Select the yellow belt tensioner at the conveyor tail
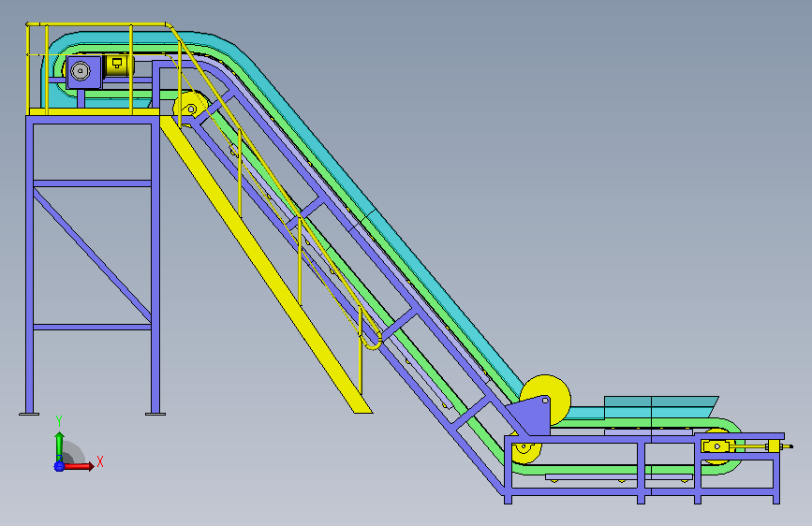 (746, 446)
